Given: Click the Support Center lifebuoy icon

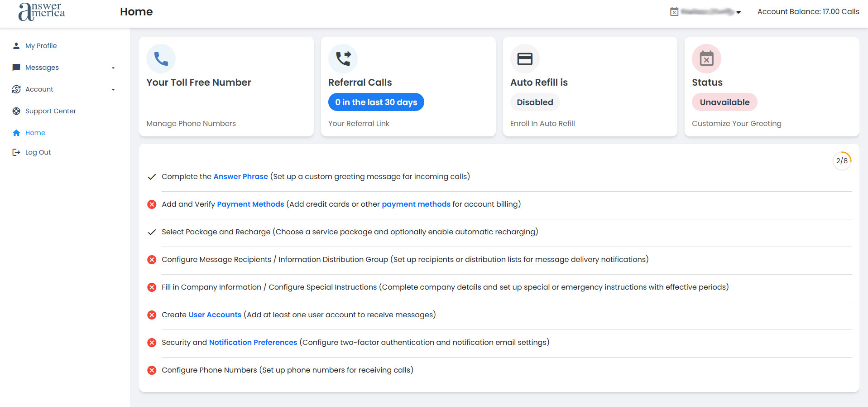Looking at the screenshot, I should point(16,111).
